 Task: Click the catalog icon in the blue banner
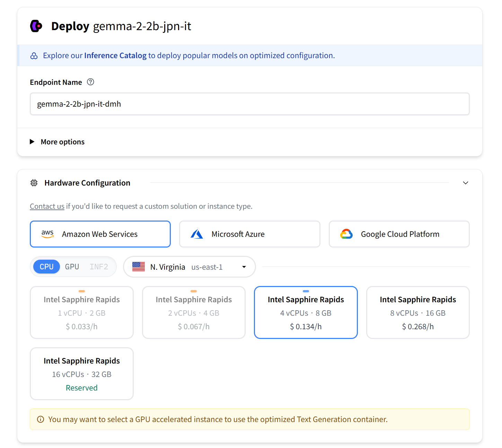[34, 56]
